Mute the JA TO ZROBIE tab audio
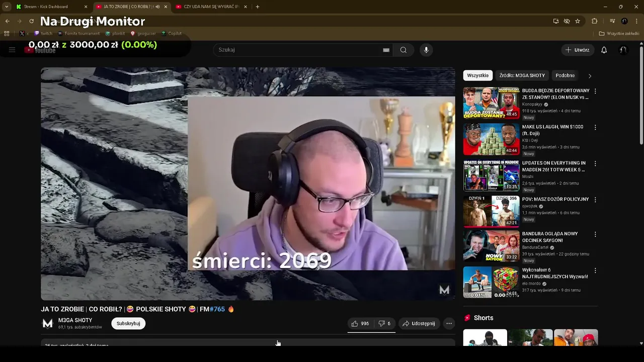 click(x=157, y=7)
